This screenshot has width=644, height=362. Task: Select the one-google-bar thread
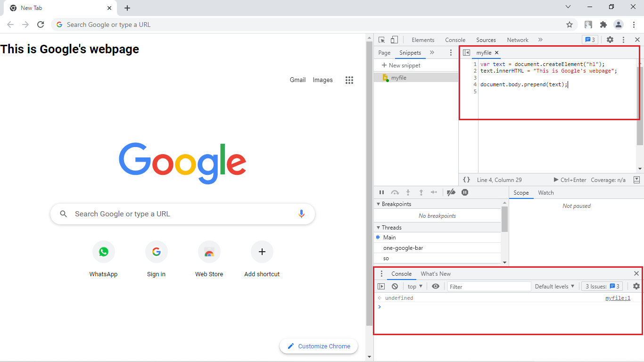pos(438,248)
